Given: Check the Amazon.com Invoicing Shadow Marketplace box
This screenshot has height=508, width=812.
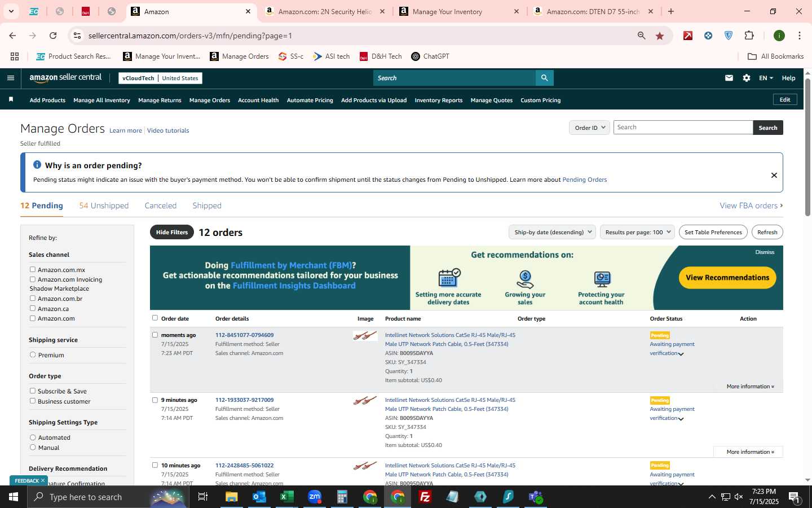Looking at the screenshot, I should [33, 279].
